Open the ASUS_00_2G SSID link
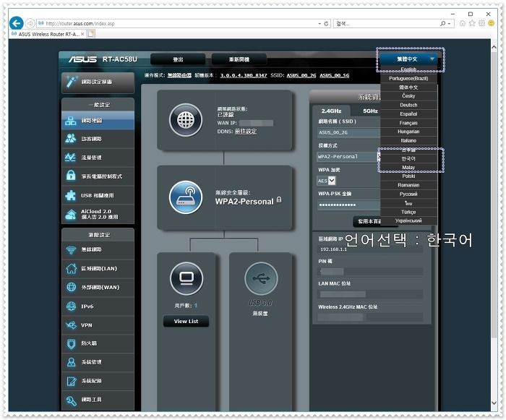This screenshot has width=506, height=420. (x=301, y=75)
